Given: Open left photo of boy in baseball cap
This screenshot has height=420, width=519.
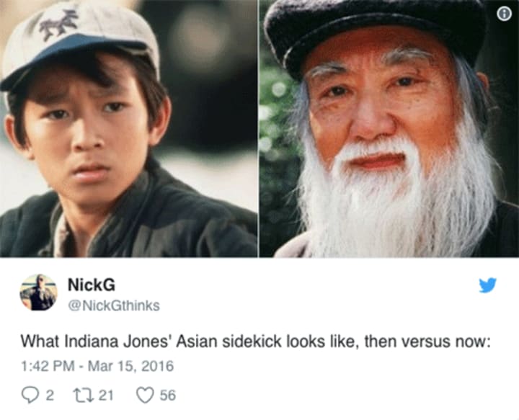Looking at the screenshot, I should coord(129,128).
